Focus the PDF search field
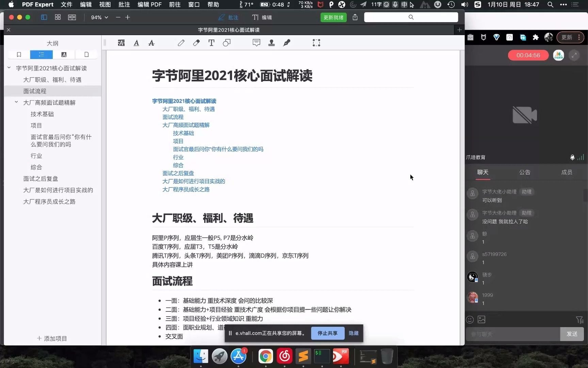 411,17
